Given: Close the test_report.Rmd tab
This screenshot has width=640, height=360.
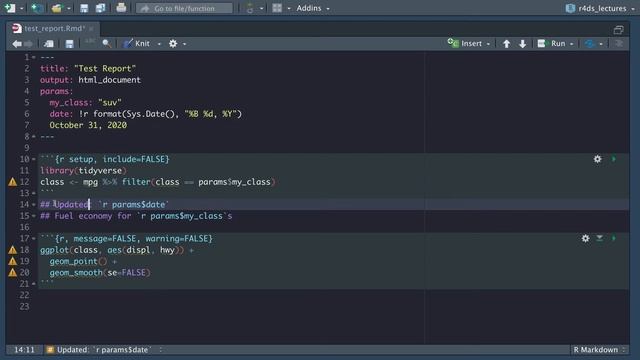Looking at the screenshot, I should coord(91,29).
